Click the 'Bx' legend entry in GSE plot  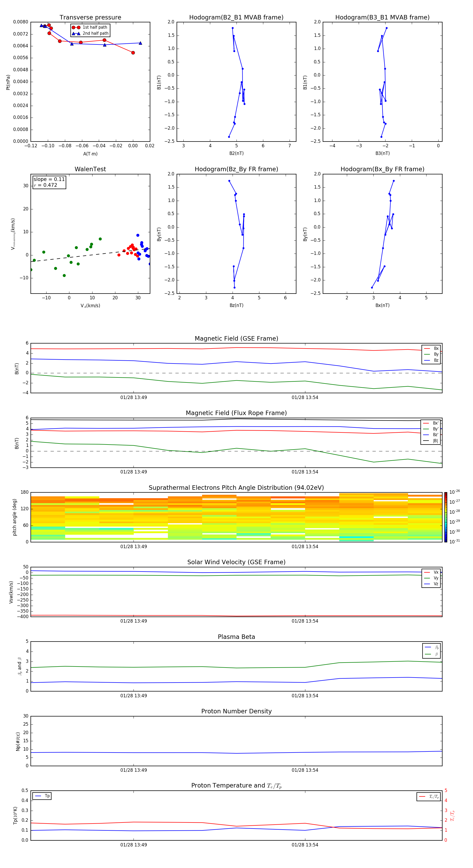(431, 349)
